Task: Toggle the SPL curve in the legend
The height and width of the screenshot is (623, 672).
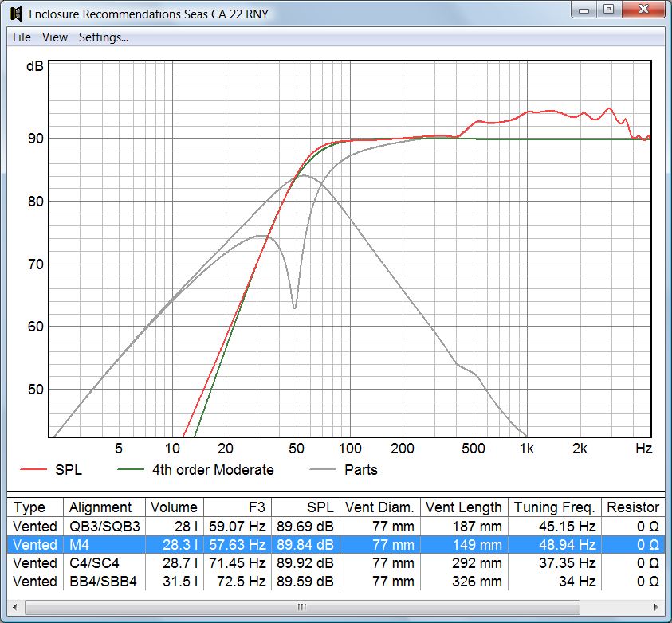Action: pos(68,471)
